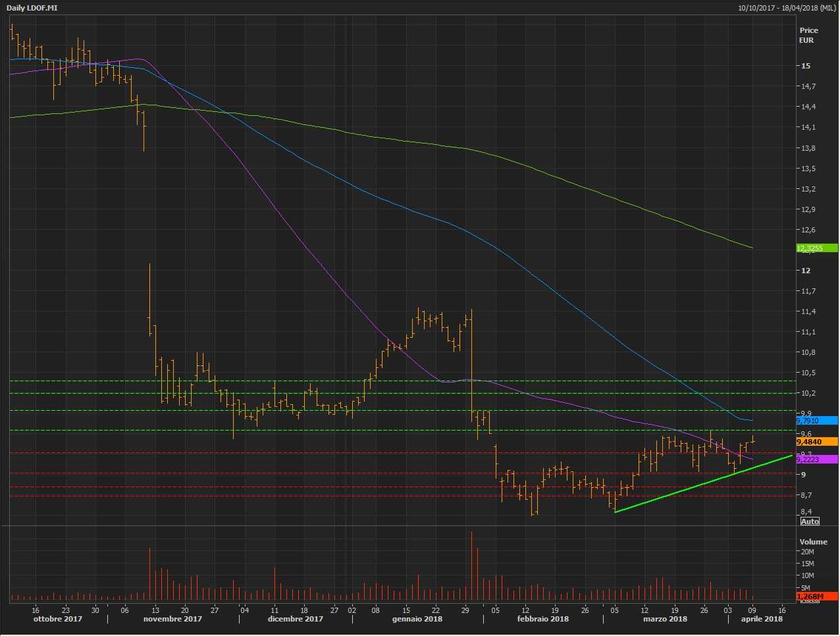Click the date range label 10/10/2017 - 18/04/2018
840x636 pixels.
click(x=787, y=8)
